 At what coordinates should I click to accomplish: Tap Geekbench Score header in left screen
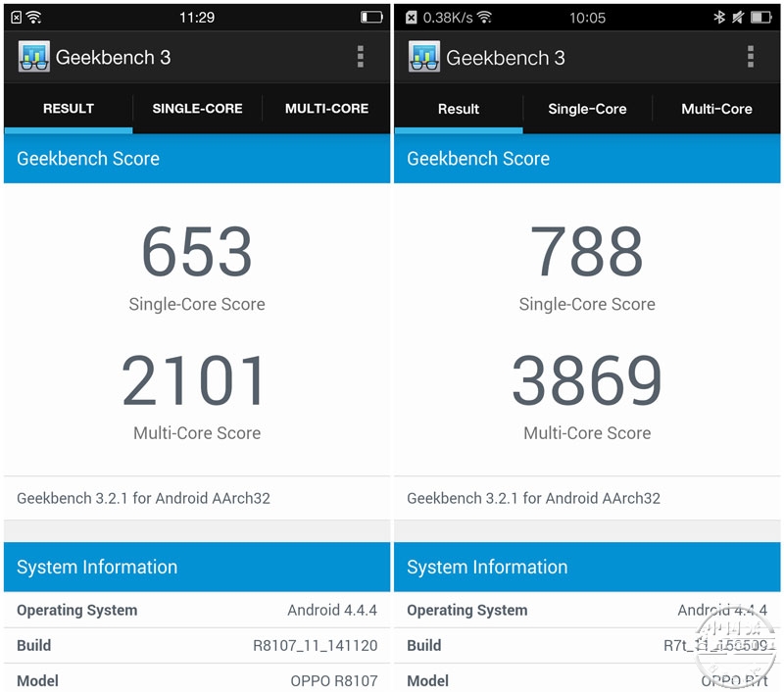tap(197, 159)
